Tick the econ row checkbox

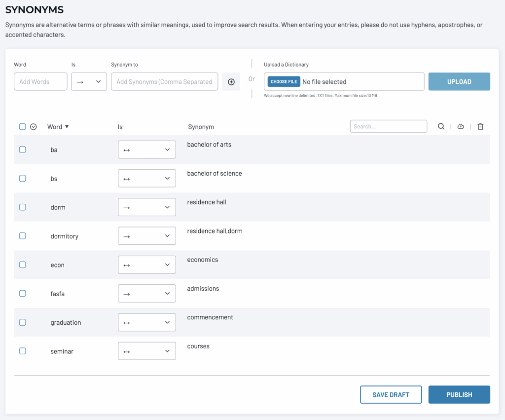click(22, 265)
